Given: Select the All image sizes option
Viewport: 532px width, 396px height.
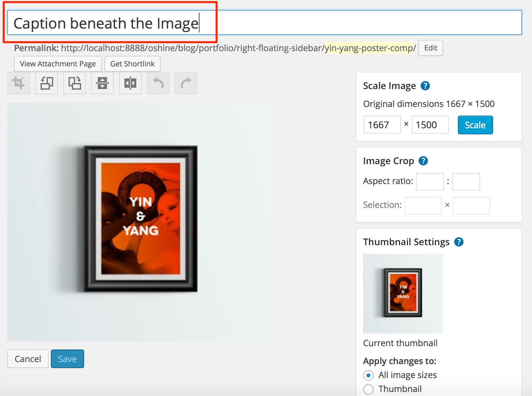Looking at the screenshot, I should [368, 375].
